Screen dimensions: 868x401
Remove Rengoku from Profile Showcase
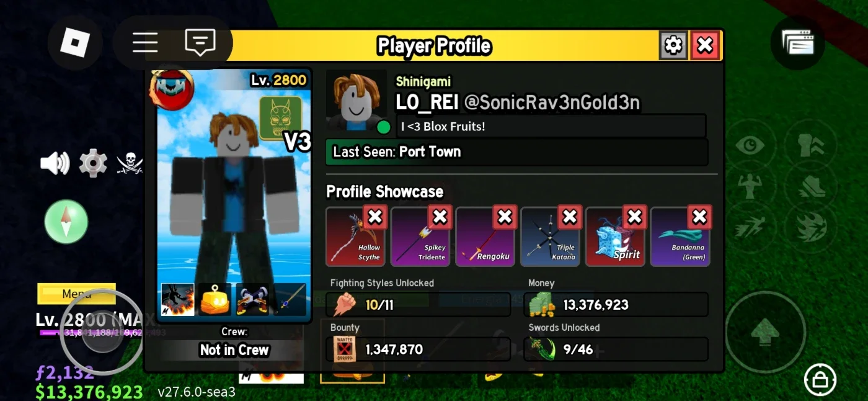pyautogui.click(x=505, y=217)
